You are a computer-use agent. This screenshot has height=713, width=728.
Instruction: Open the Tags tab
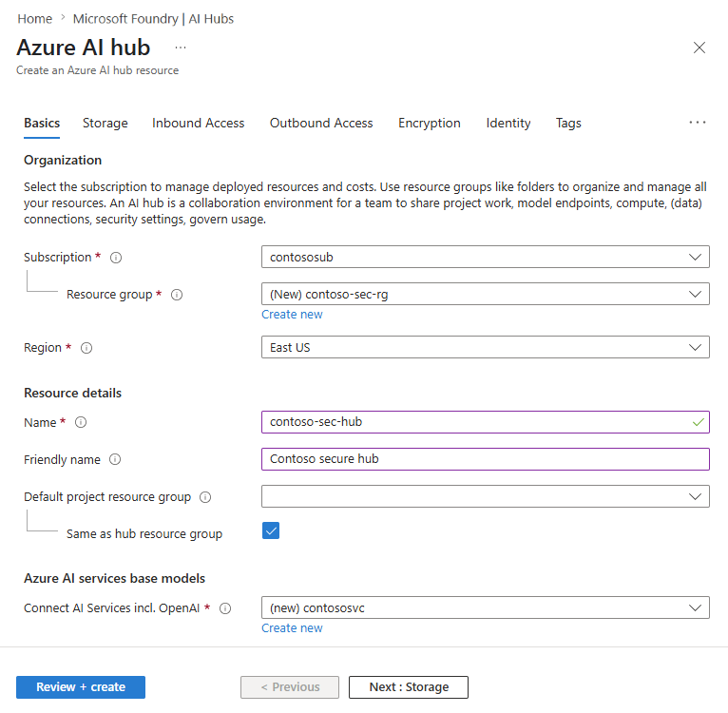coord(568,123)
